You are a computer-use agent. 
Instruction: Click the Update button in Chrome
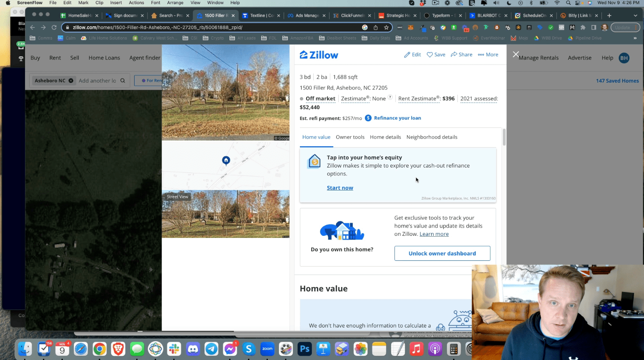coord(624,27)
